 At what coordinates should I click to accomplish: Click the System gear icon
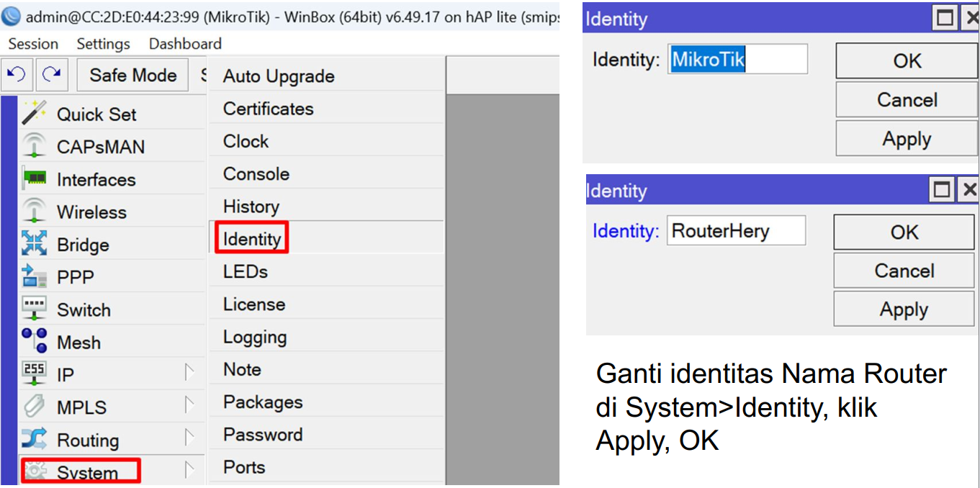coord(36,472)
